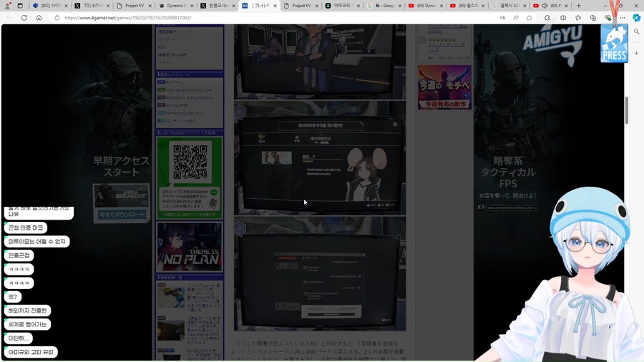Click the 今すぐダウンロード download banner button
The image size is (644, 362).
[x=121, y=213]
